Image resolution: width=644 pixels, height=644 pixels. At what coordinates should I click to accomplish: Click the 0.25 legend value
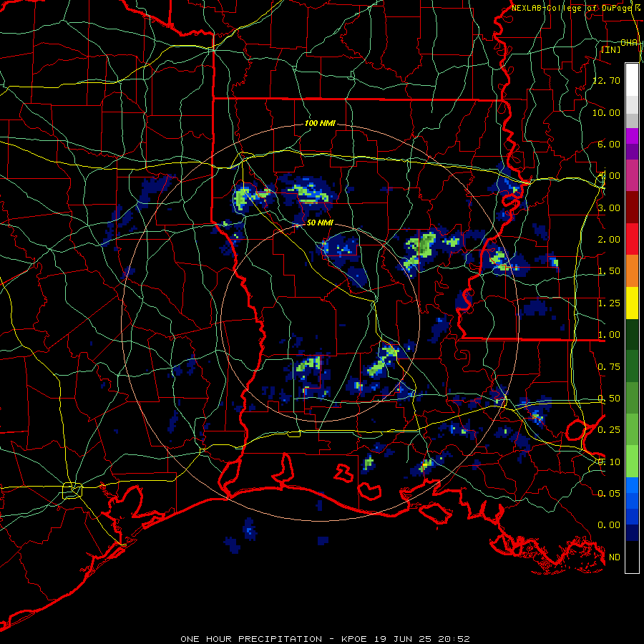tap(609, 430)
